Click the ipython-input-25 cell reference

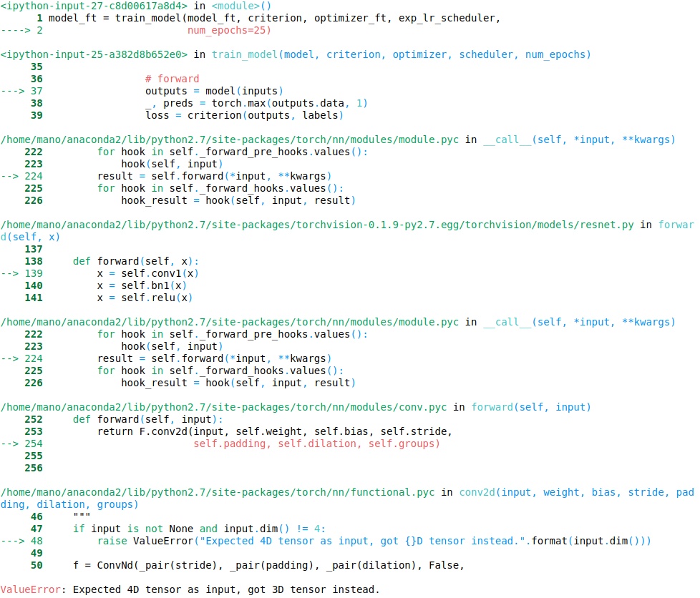coord(94,54)
